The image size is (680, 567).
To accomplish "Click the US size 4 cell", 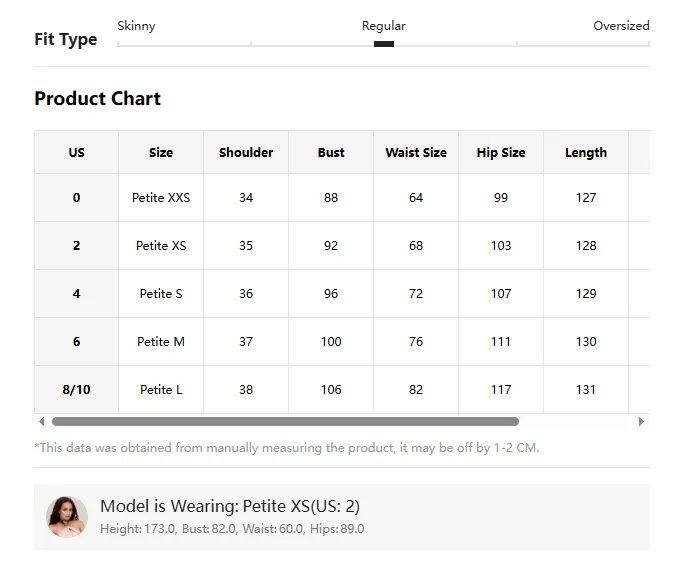I will [x=76, y=294].
